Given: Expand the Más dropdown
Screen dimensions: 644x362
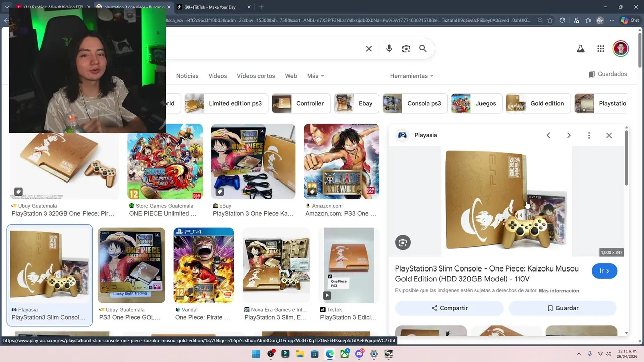Looking at the screenshot, I should pos(316,76).
